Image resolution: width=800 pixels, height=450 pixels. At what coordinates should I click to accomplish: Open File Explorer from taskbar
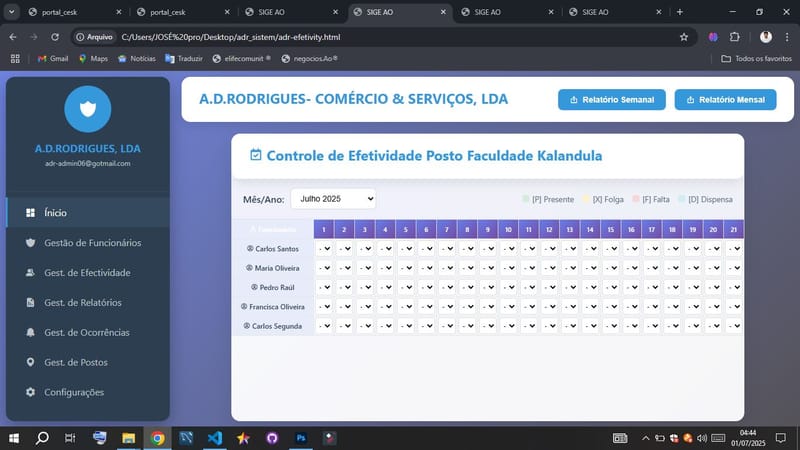[x=129, y=438]
